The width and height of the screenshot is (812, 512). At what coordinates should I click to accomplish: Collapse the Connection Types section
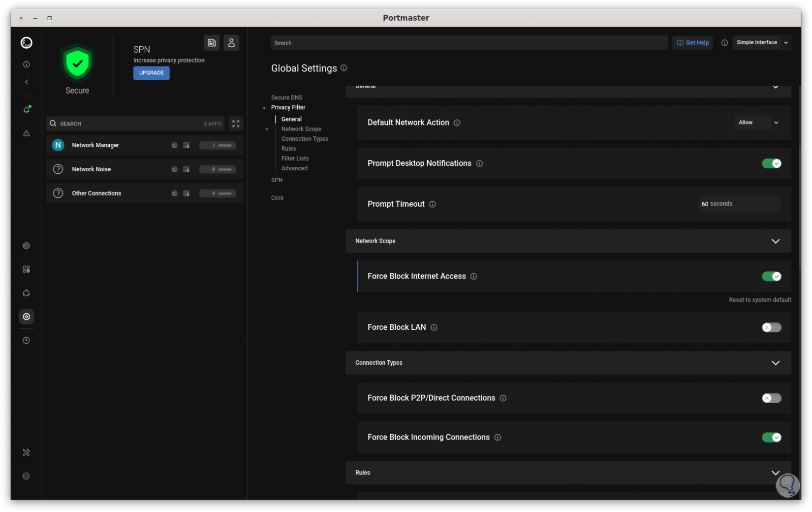tap(776, 363)
